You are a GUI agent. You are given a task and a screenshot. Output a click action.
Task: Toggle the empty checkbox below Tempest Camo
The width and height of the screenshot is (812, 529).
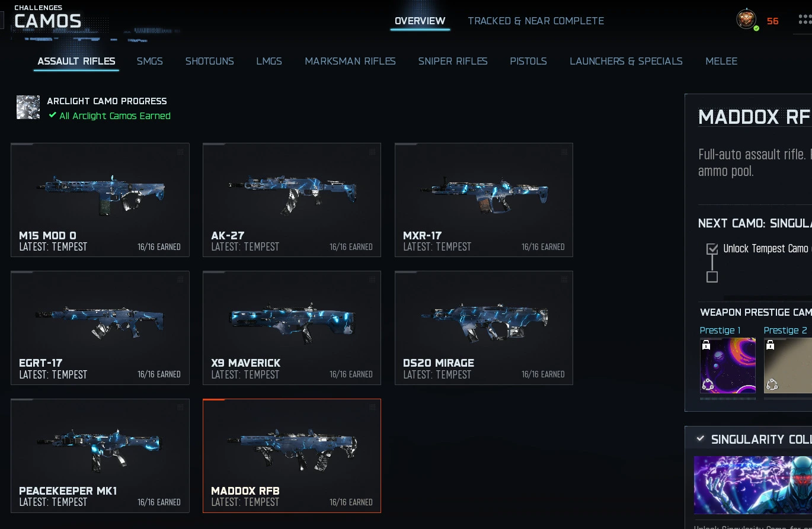click(712, 277)
